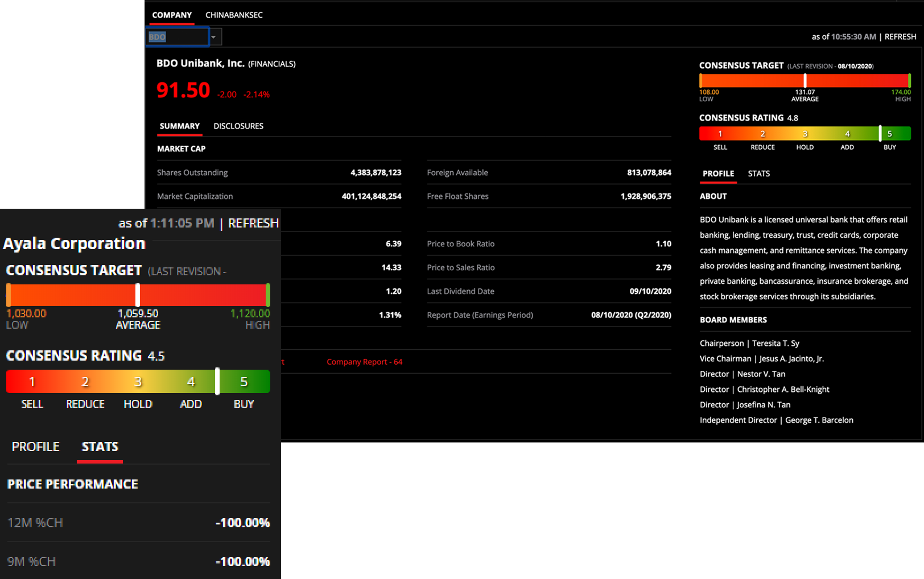This screenshot has width=924, height=579.
Task: Click Ayala consensus rating 4.5 marker
Action: pos(217,381)
